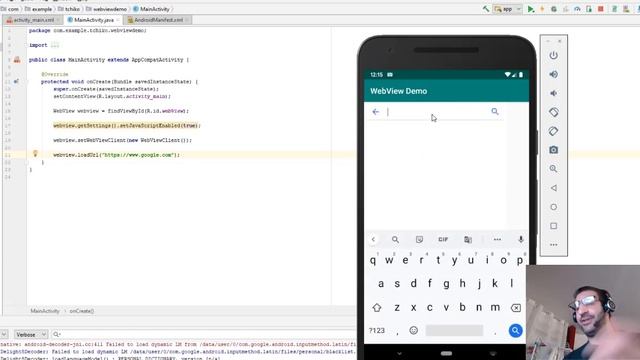The height and width of the screenshot is (360, 640).
Task: Click the onCreate() breadcrumb below the editor
Action: tap(82, 311)
